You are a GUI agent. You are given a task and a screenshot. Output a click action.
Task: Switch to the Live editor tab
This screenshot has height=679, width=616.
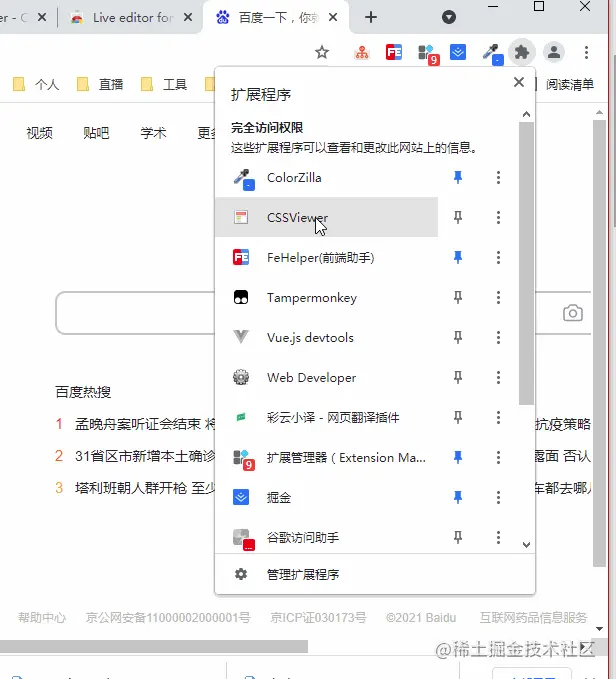pos(133,17)
